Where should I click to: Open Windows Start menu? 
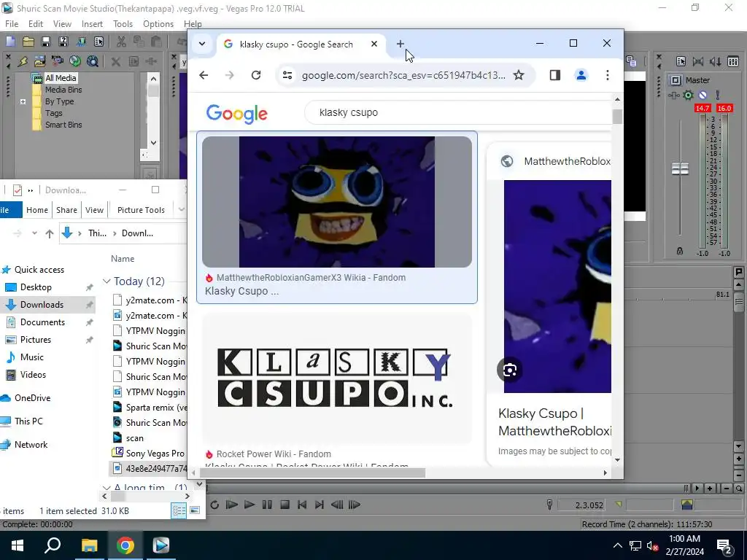point(18,545)
